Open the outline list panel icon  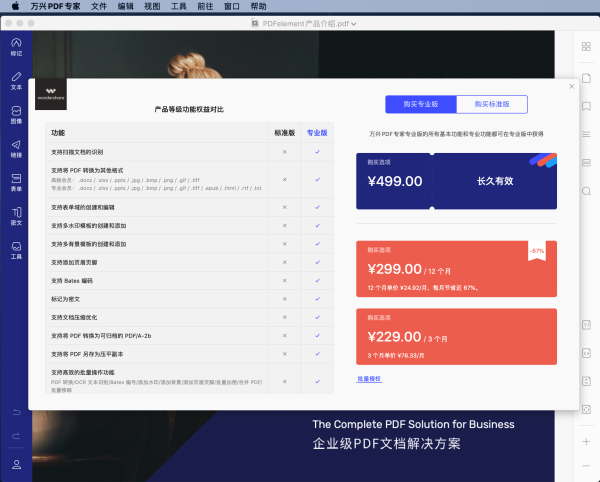tap(586, 134)
